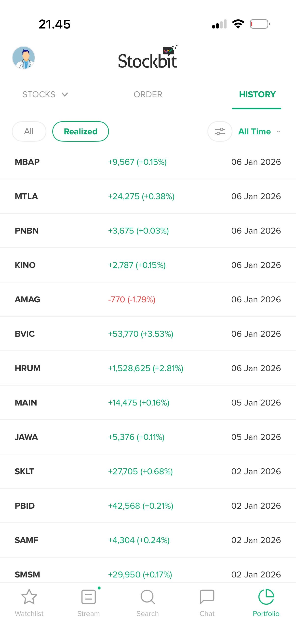Tap the Search magnifier icon

point(148,597)
